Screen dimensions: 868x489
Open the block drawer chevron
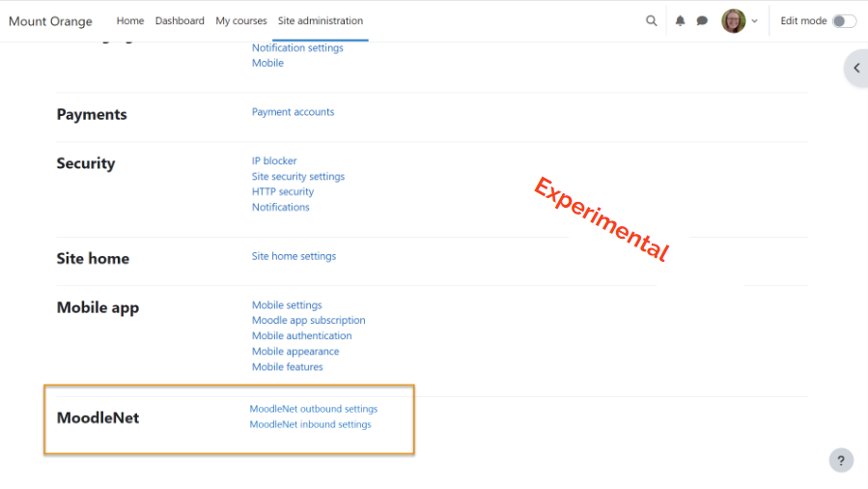tap(856, 68)
